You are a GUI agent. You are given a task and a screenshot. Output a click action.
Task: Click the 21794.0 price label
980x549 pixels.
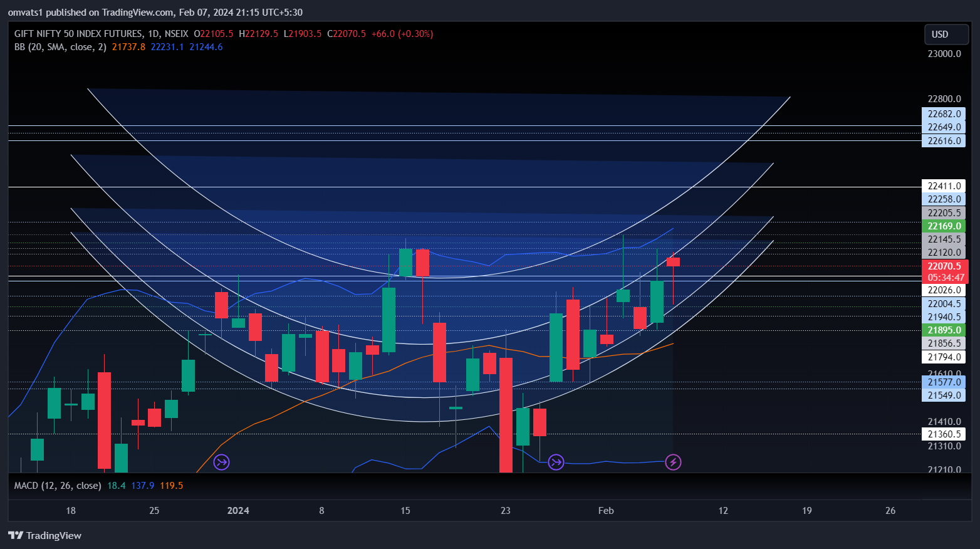point(944,357)
